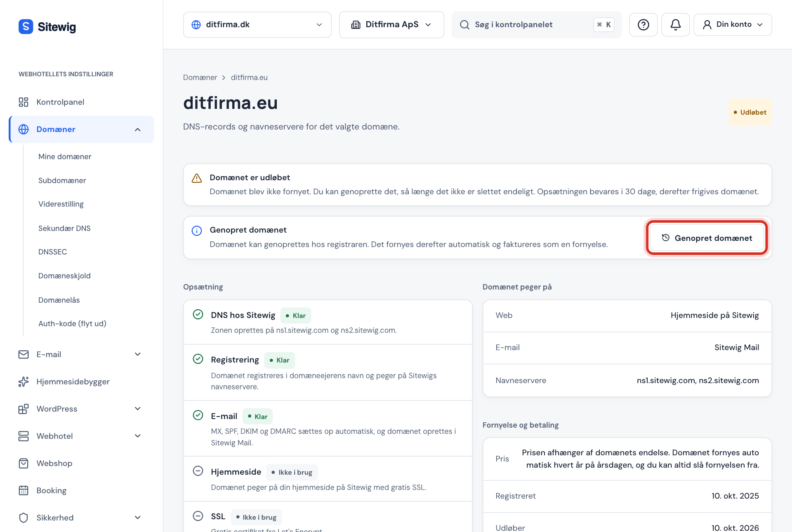Click the search magnifier icon

[464, 25]
